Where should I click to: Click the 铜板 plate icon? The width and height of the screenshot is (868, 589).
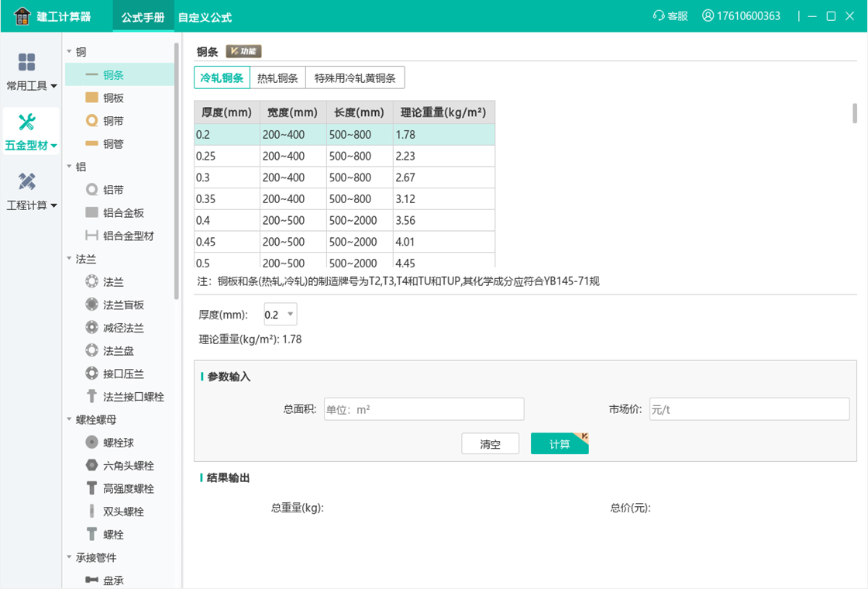[92, 98]
